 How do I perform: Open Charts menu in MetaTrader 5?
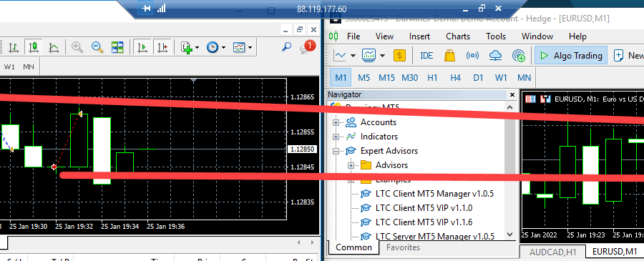(x=458, y=36)
